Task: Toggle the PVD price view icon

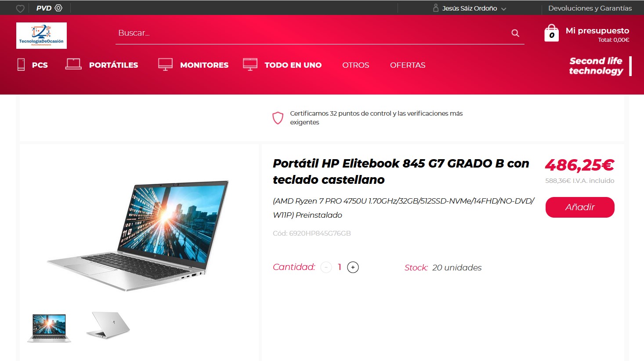Action: click(x=58, y=8)
